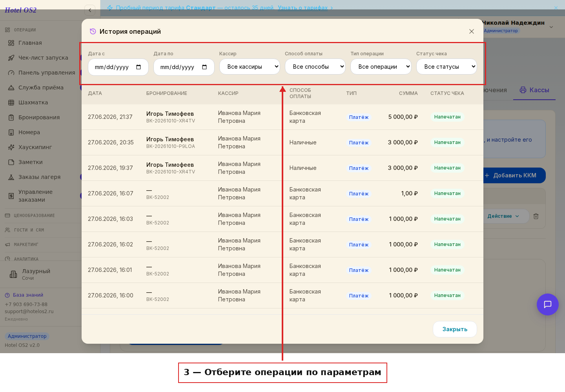The height and width of the screenshot is (392, 565).
Task: Collapse the sidebar with the chevron button
Action: (x=90, y=10)
